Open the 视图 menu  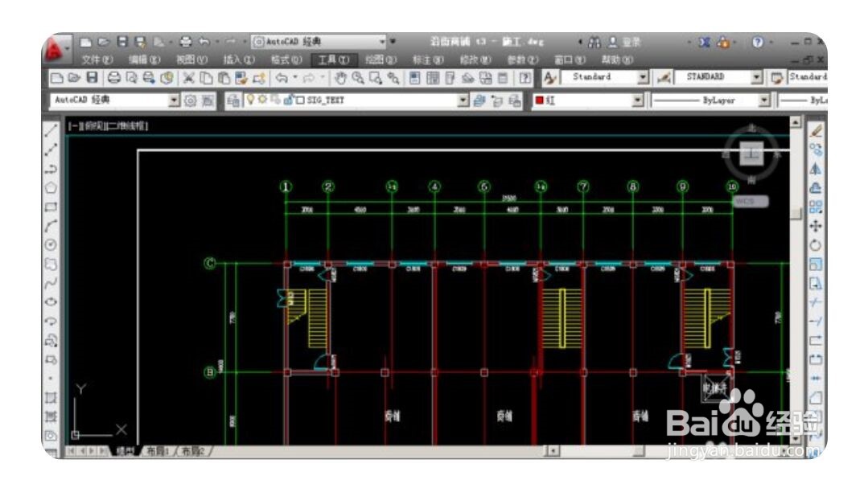click(x=191, y=59)
